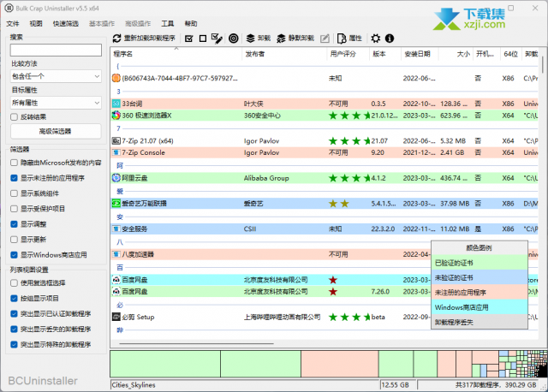548x392 pixels.
Task: Click the Bulk Crap Uninstaller title bar logo
Action: [9, 8]
